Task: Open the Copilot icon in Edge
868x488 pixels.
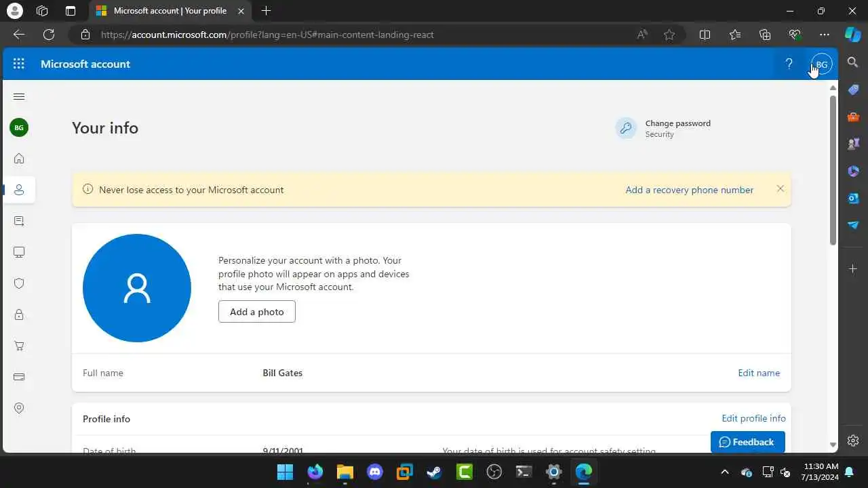Action: pyautogui.click(x=853, y=35)
